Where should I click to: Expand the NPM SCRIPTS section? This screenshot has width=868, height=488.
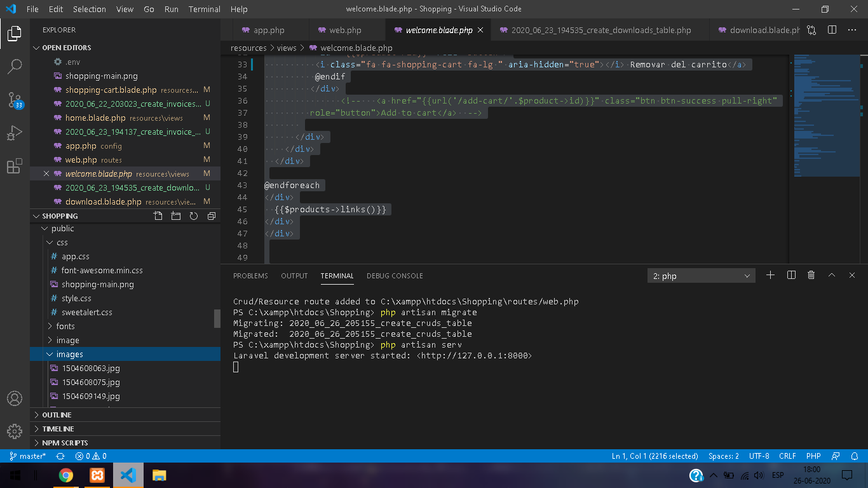pos(125,443)
